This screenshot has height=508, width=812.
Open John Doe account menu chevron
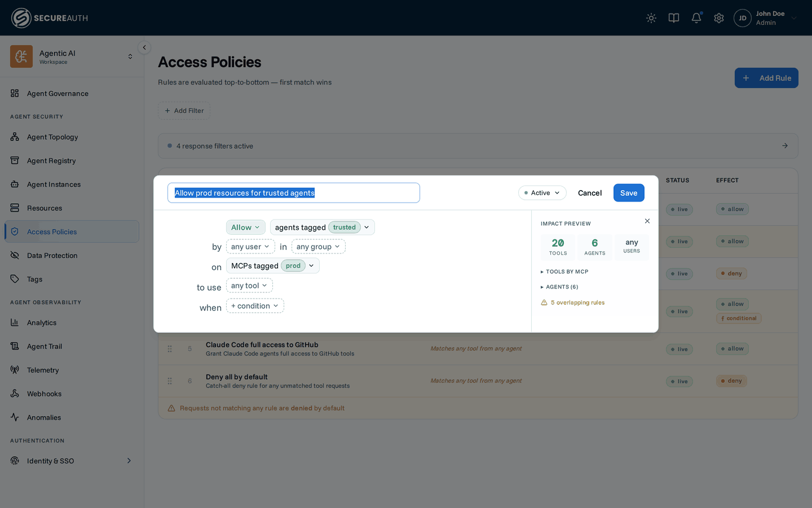[x=794, y=18]
